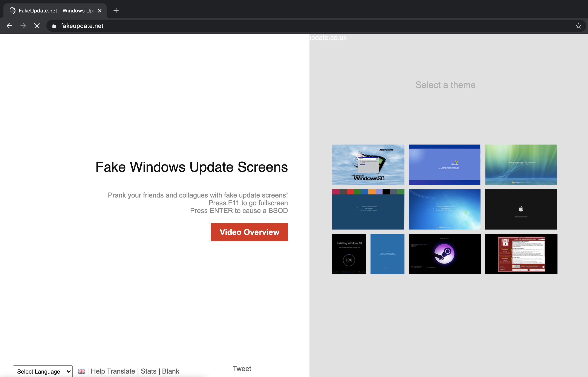This screenshot has height=377, width=588.
Task: Bookmark page with the star icon
Action: click(578, 26)
